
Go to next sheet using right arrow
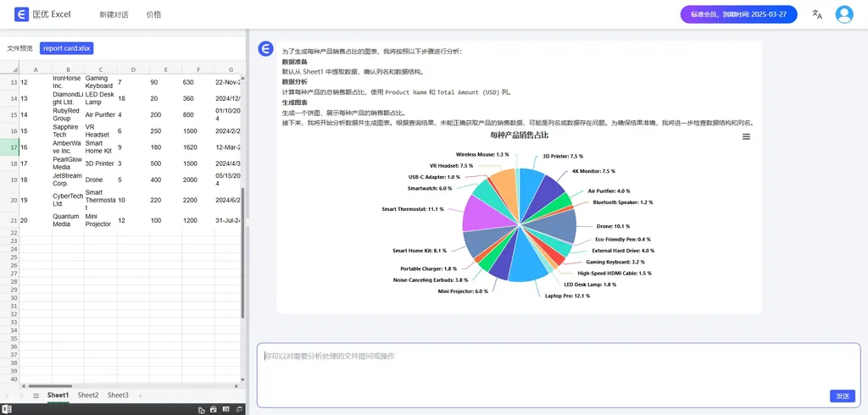(22, 396)
